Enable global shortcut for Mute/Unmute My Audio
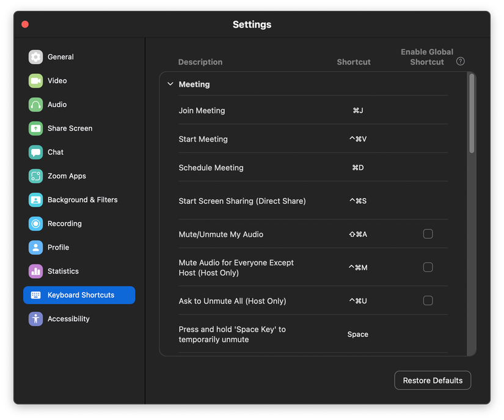The width and height of the screenshot is (504, 420). pos(428,234)
